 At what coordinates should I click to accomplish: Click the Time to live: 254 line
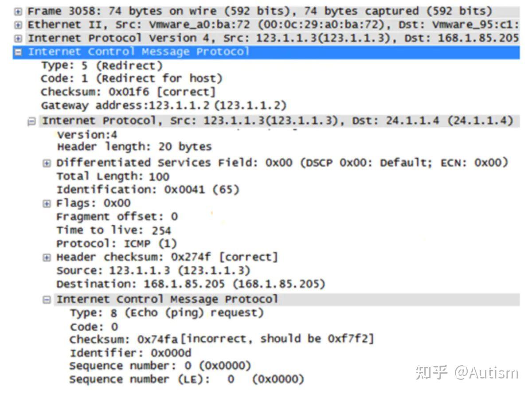(x=113, y=230)
